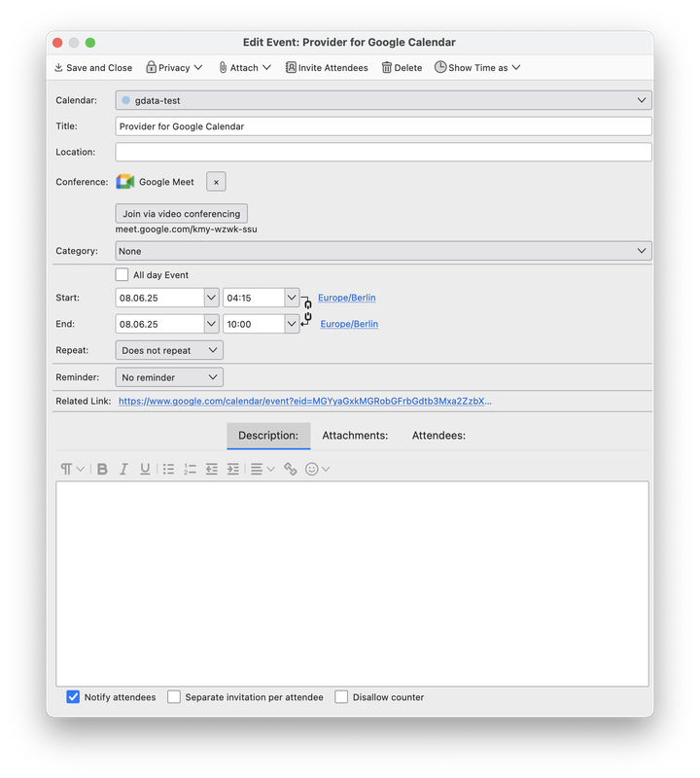Close the Edit Event window
700x778 pixels.
pos(57,43)
